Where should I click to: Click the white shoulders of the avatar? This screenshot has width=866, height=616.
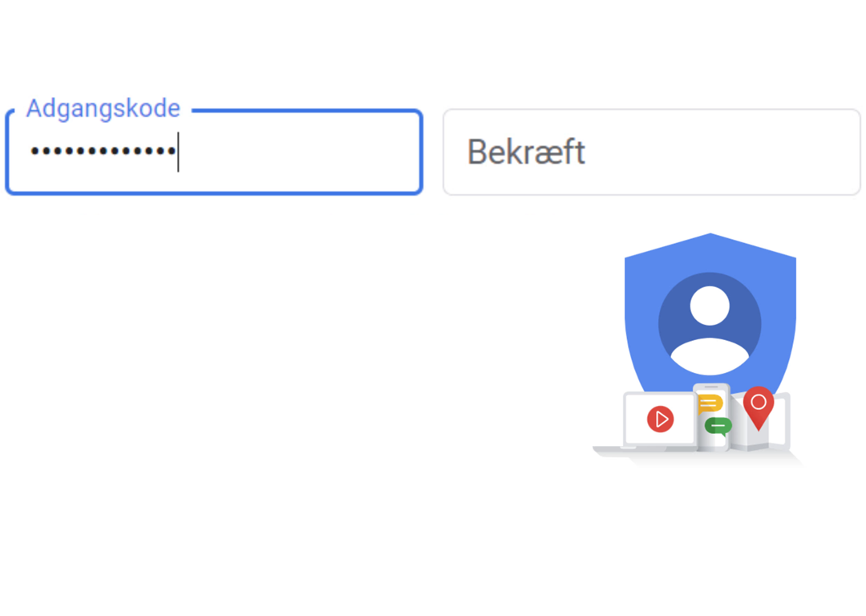710,357
